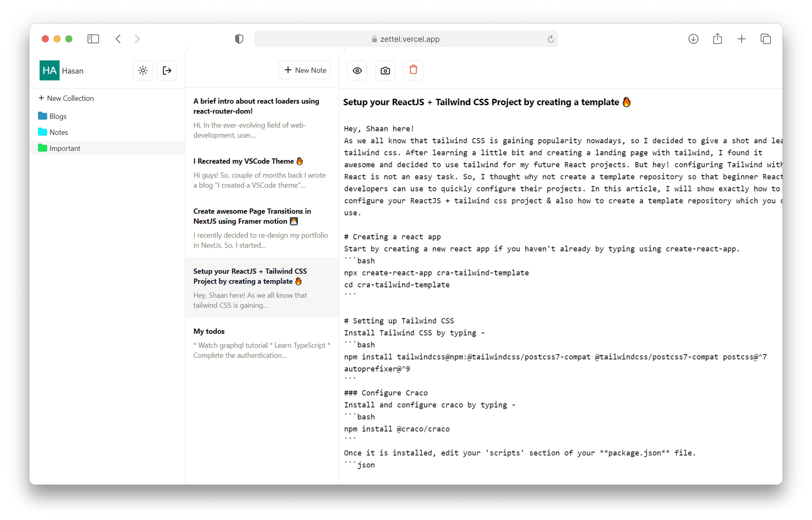This screenshot has width=812, height=520.
Task: Click the camera snapshot icon
Action: tap(385, 71)
